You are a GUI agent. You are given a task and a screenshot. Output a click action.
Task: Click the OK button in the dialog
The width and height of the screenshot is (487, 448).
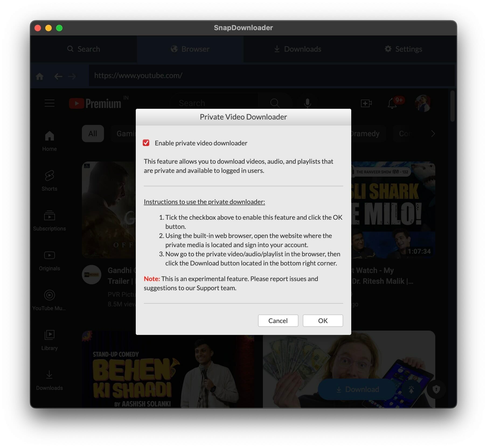[x=322, y=320]
